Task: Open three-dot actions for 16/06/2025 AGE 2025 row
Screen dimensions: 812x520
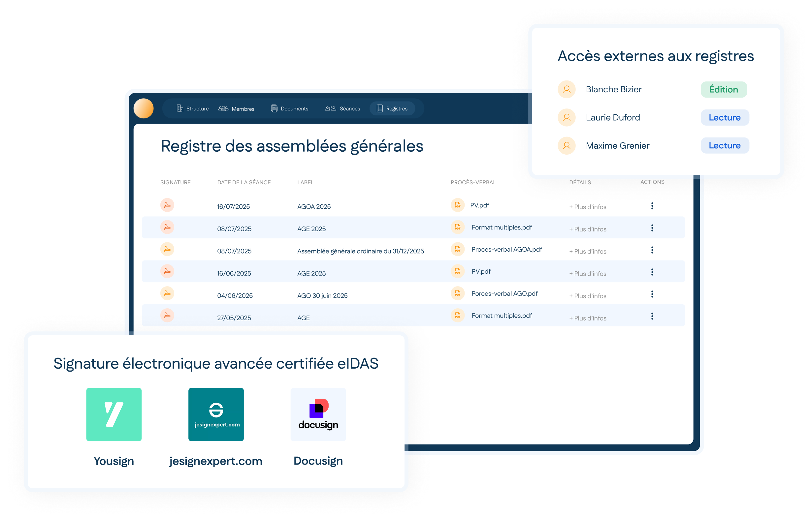Action: click(652, 272)
